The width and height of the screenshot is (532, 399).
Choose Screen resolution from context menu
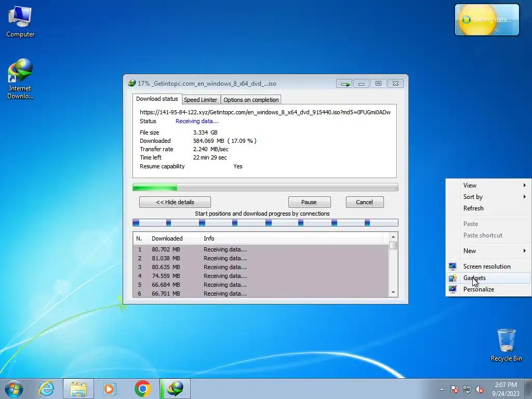click(488, 267)
